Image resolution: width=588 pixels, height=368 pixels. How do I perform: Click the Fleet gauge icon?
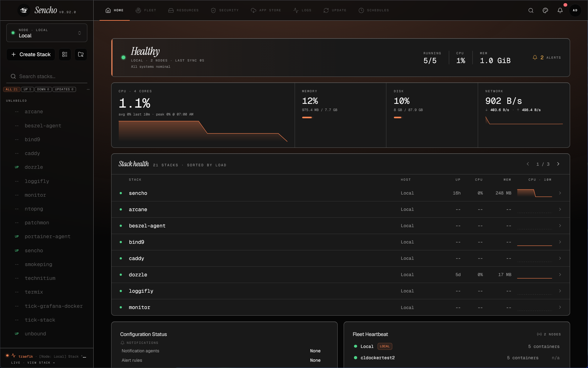pos(138,10)
